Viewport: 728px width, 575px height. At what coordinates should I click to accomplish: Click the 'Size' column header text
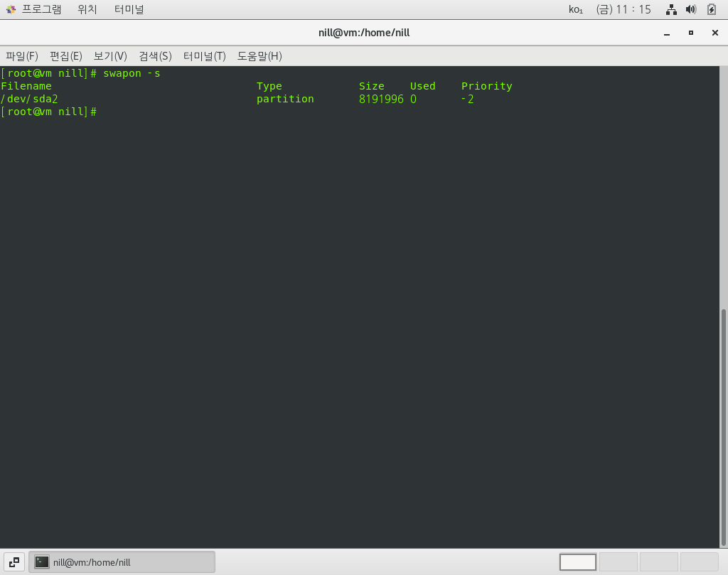point(371,86)
